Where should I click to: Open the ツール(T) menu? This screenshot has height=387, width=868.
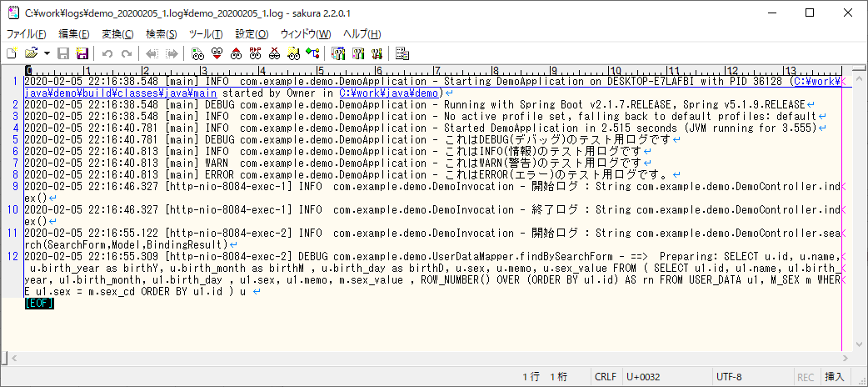point(206,34)
